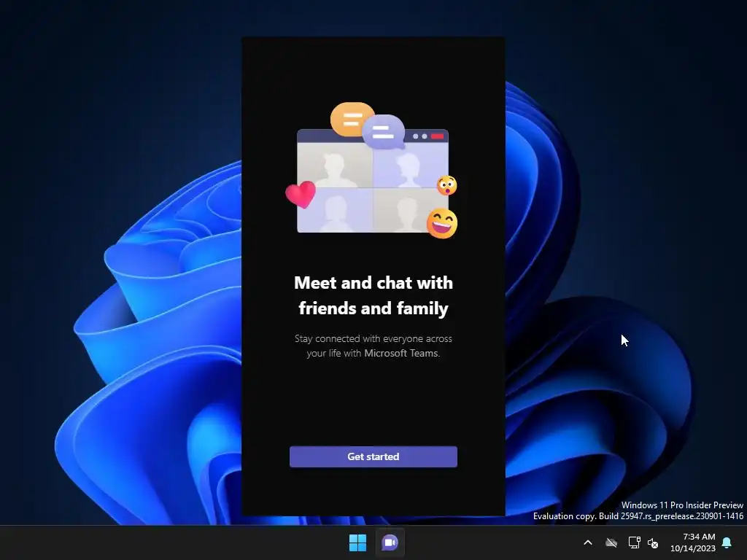Click the 'Meet and chat with' heading
The height and width of the screenshot is (560, 747).
pyautogui.click(x=373, y=283)
